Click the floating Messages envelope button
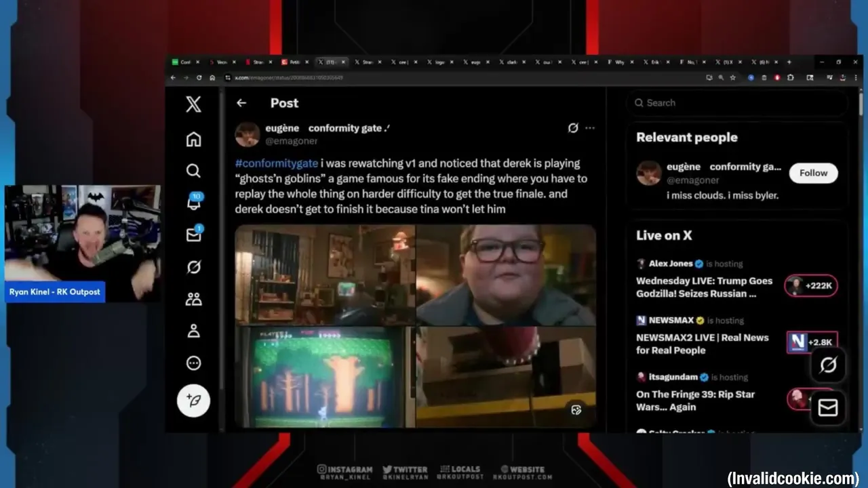Screen dimensions: 868x488 pyautogui.click(x=828, y=407)
